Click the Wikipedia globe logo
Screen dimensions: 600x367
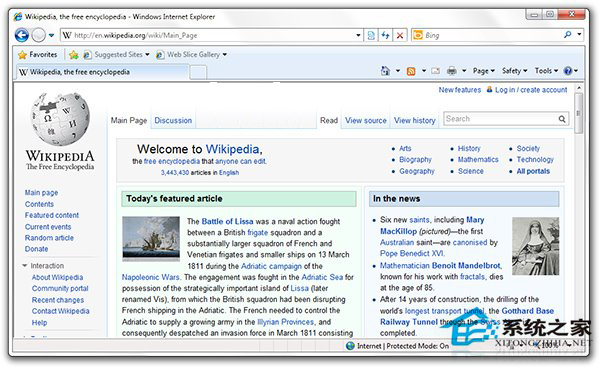(60, 119)
